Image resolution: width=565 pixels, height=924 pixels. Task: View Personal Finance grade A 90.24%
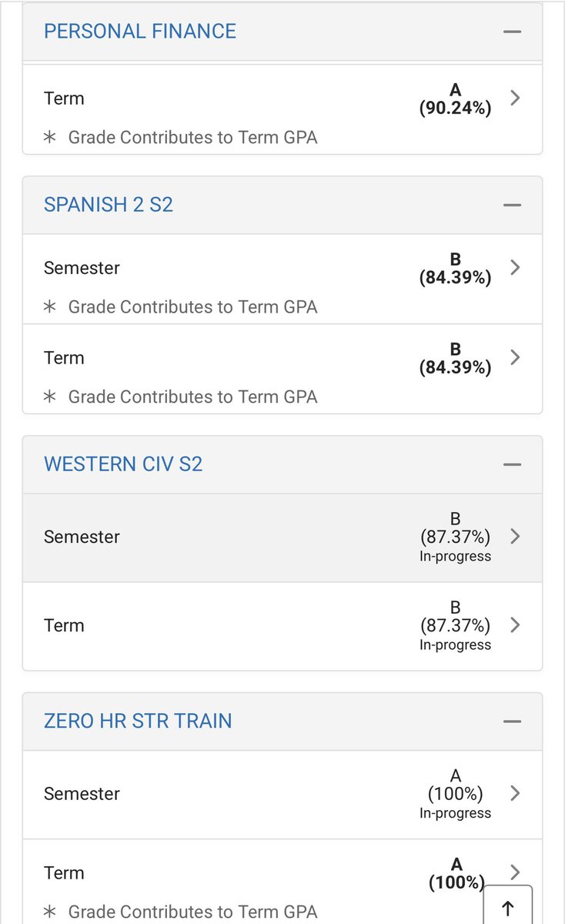click(x=455, y=99)
